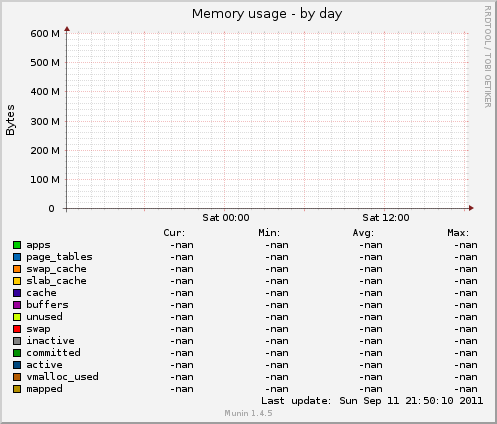
Task: Select the 'swap' legend label
Action: 38,329
